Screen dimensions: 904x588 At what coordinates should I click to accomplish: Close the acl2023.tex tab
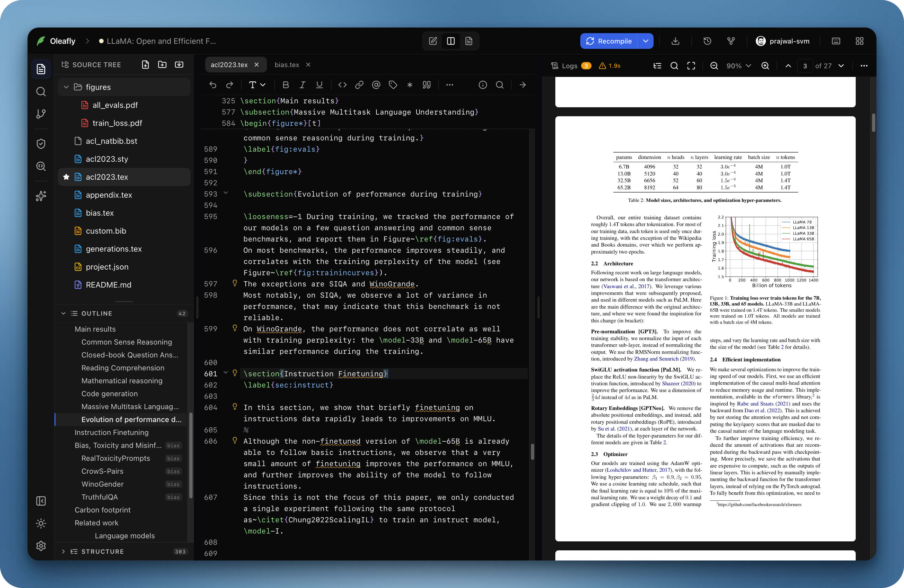pyautogui.click(x=257, y=65)
